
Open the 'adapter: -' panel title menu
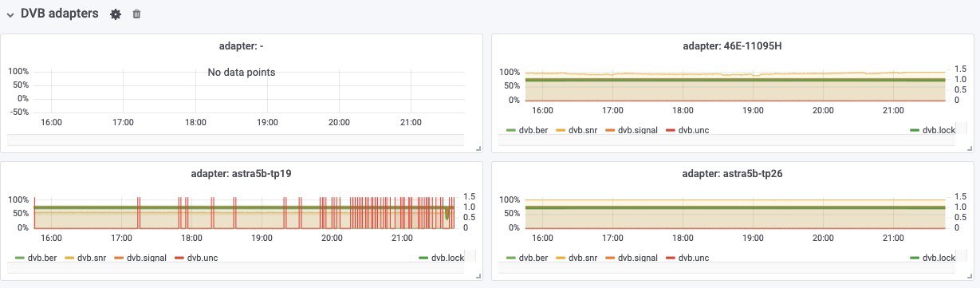241,46
